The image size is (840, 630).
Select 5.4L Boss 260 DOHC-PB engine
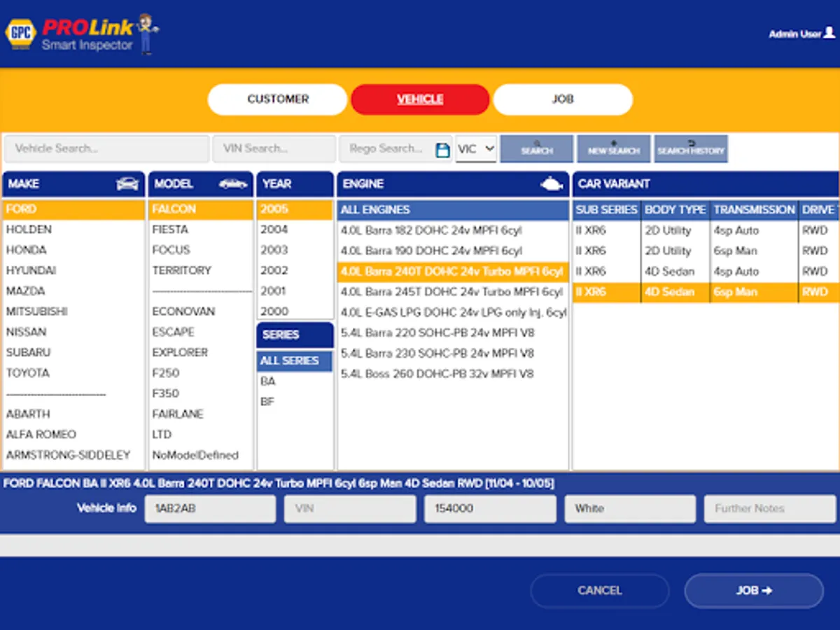(453, 374)
